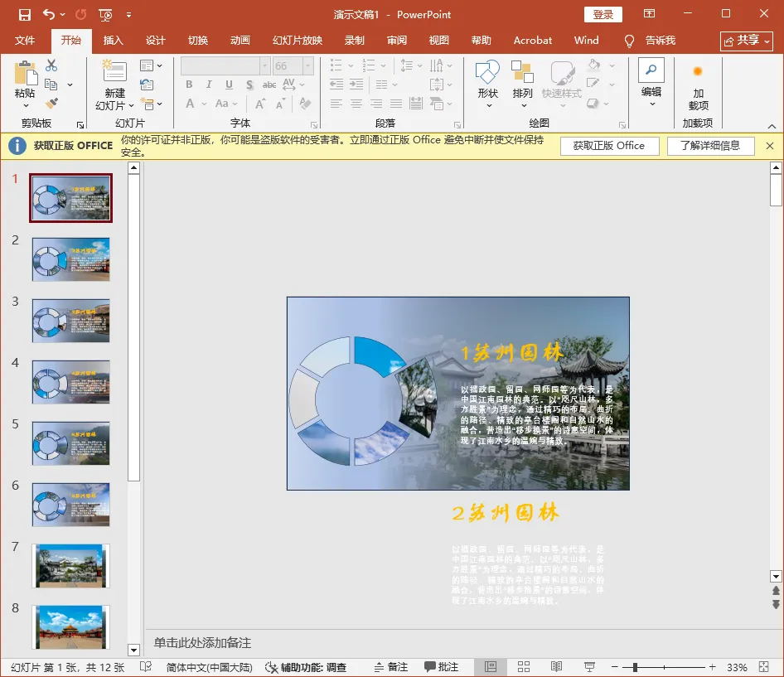Click the Undo arrow icon

coord(49,14)
